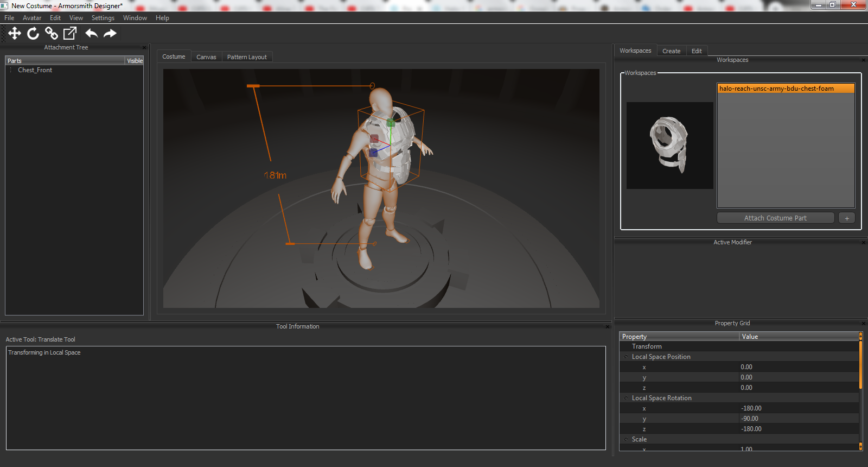Screen dimensions: 868x467
Task: Click the Transform row in Property Grid
Action: 739,347
